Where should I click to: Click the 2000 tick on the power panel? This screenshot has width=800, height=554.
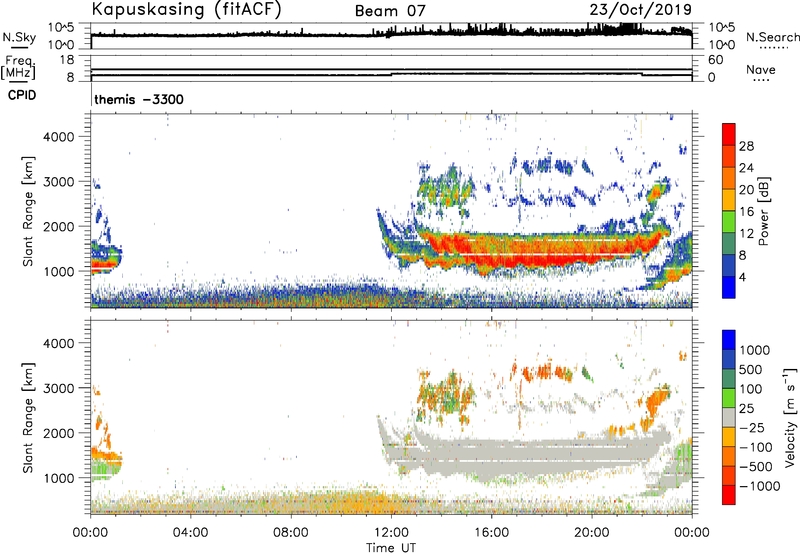59,227
